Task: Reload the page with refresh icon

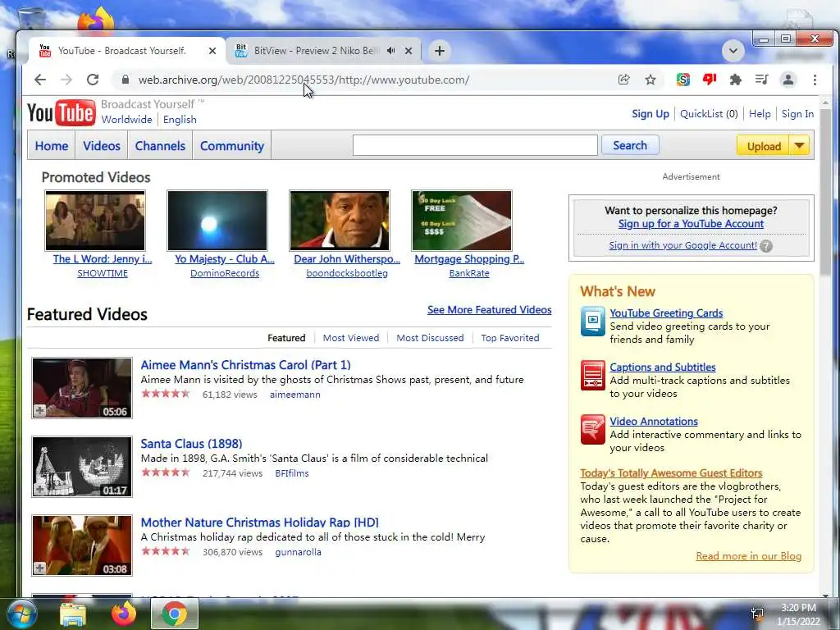Action: point(93,80)
